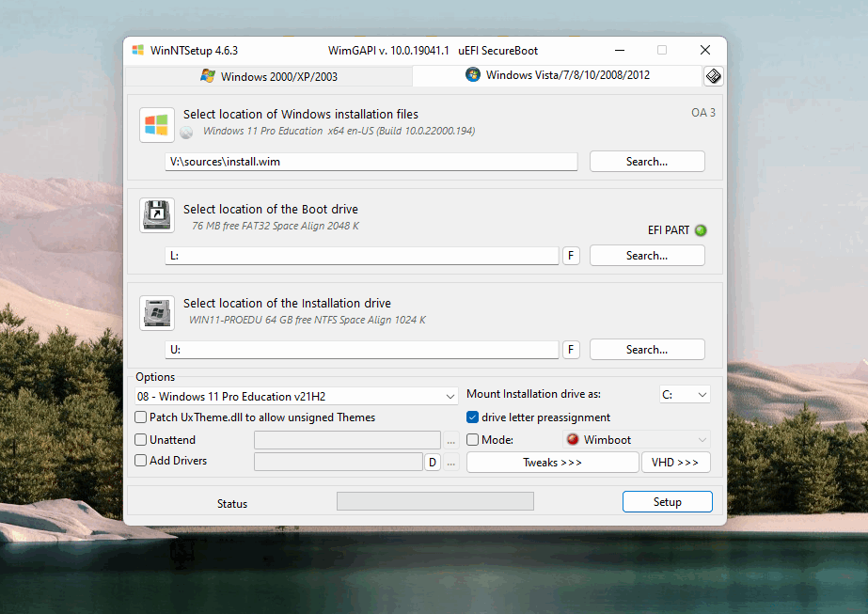Image resolution: width=868 pixels, height=614 pixels.
Task: Browse for Unattend file with ellipsis button
Action: tap(451, 440)
